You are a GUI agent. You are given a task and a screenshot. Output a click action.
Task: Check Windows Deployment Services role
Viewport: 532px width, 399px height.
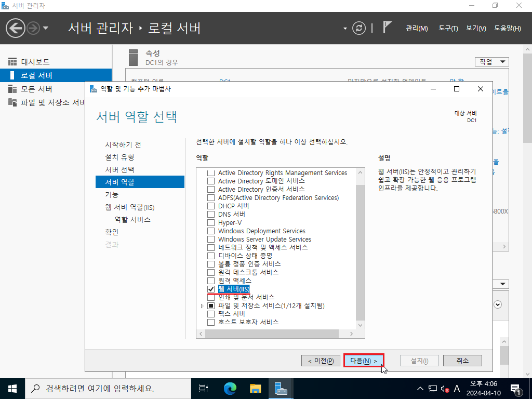(211, 231)
